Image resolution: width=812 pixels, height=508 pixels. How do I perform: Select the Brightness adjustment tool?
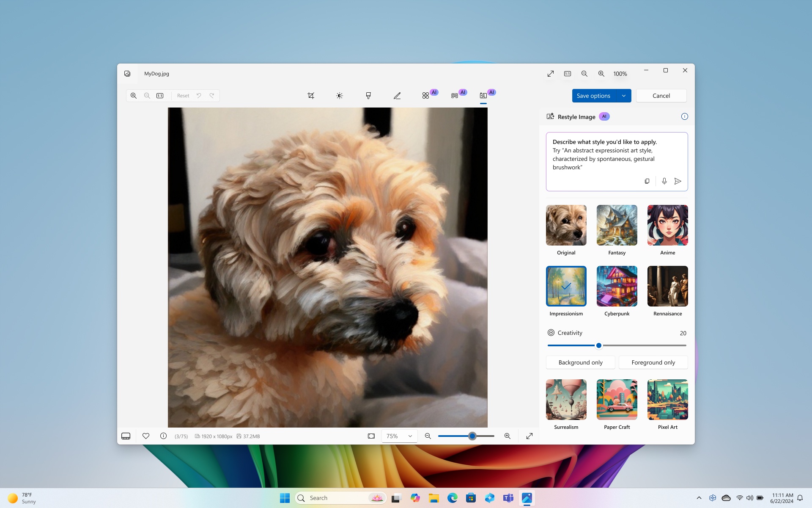(x=339, y=95)
